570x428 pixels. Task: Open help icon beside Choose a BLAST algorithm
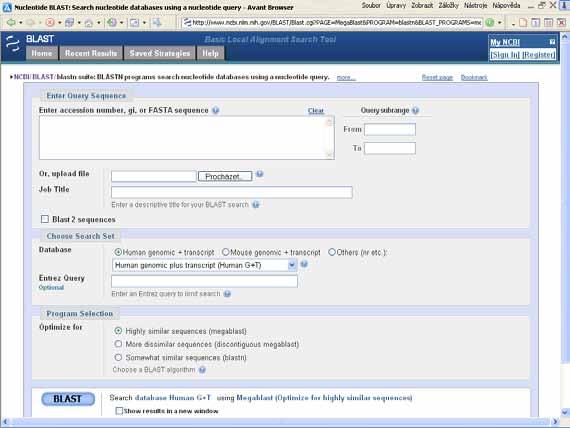pyautogui.click(x=202, y=370)
